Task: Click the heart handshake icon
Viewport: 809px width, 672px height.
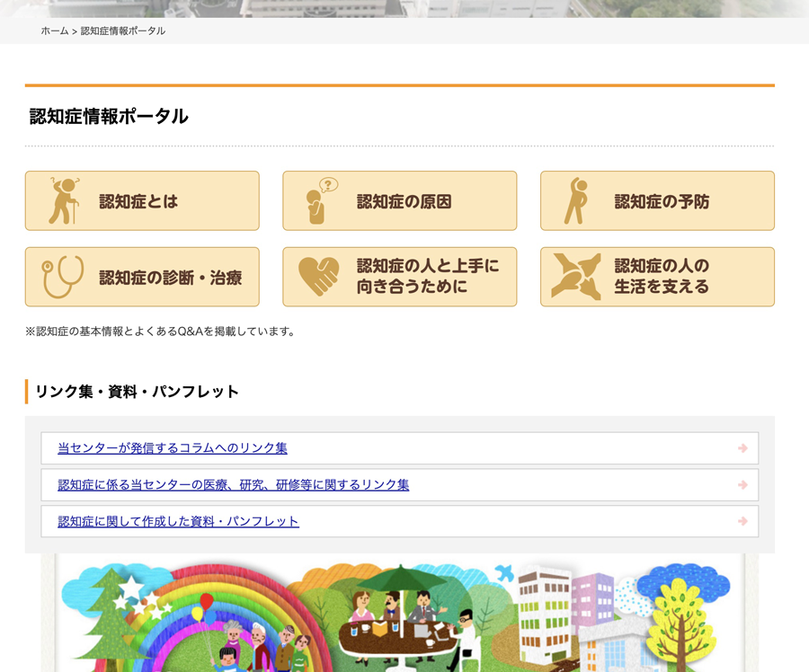Action: pyautogui.click(x=319, y=277)
